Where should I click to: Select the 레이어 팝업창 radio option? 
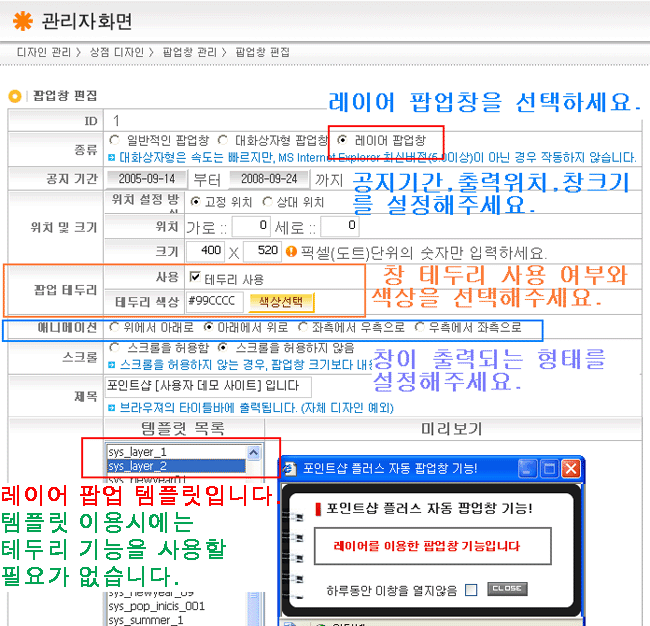(x=343, y=140)
